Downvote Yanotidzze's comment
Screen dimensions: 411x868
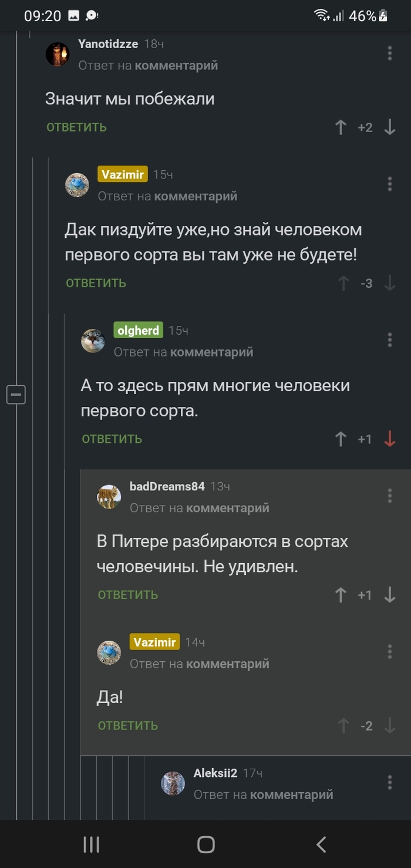(x=390, y=127)
